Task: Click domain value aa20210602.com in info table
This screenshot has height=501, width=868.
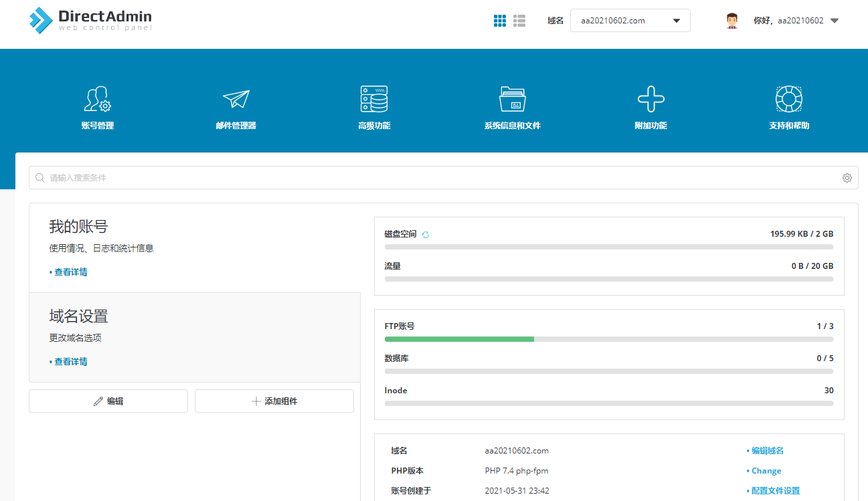Action: tap(517, 451)
